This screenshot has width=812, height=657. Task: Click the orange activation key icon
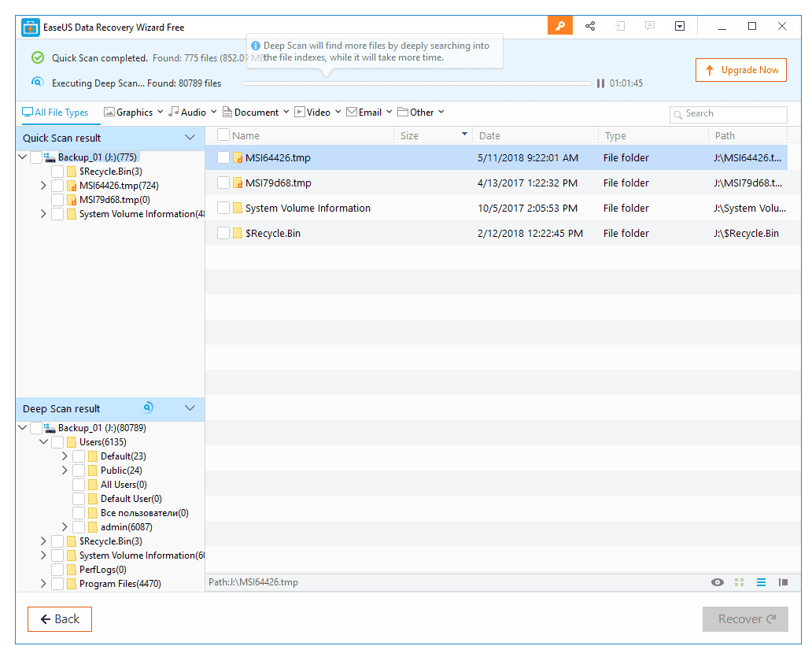tap(559, 26)
